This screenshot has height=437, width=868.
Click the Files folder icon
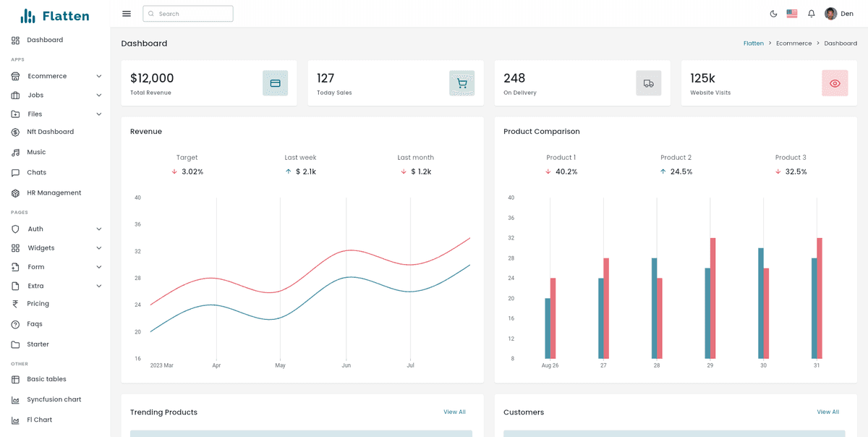(16, 114)
